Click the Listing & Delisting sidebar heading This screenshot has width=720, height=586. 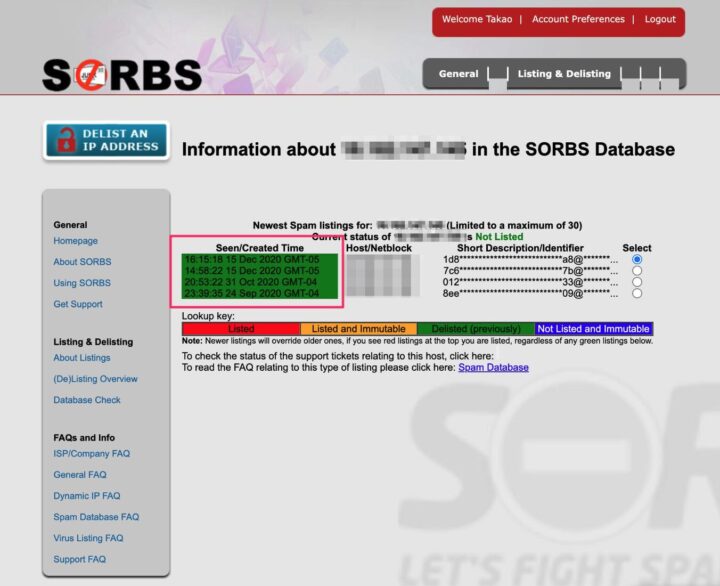[93, 342]
